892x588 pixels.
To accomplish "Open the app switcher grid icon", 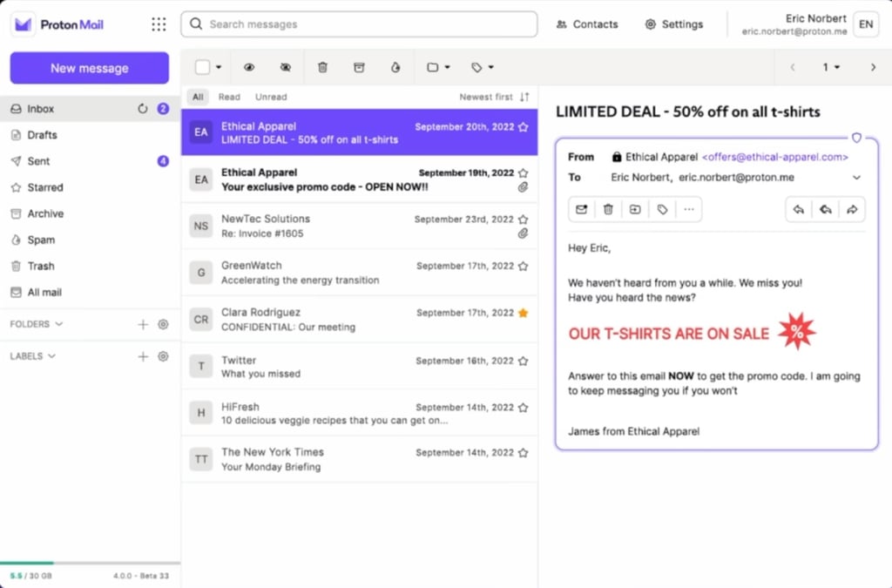I will click(159, 24).
